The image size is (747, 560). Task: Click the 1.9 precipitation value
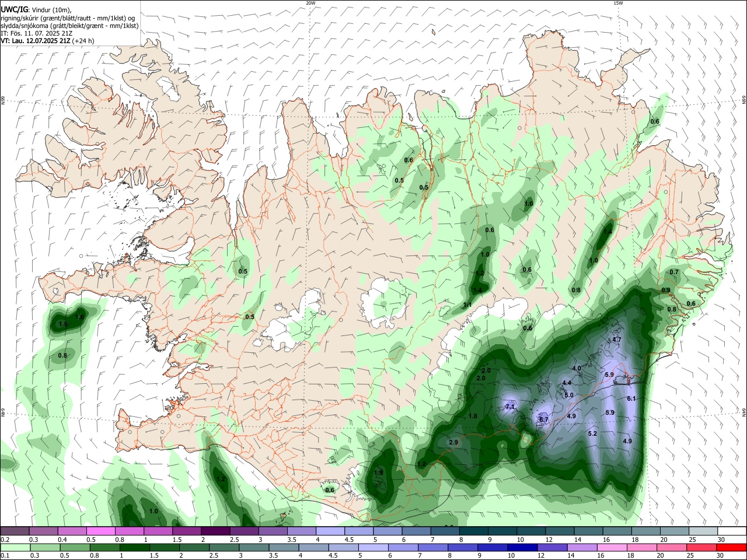click(x=378, y=473)
